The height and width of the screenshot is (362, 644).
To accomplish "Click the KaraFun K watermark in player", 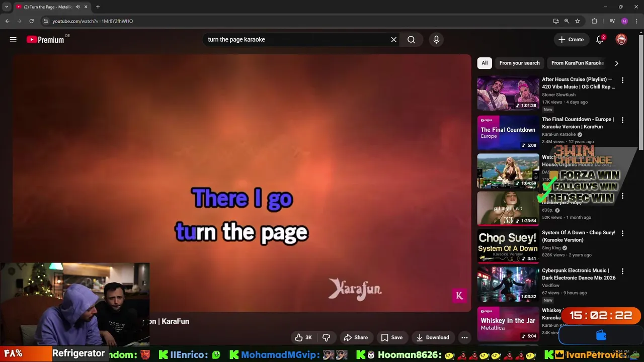I will tap(459, 296).
